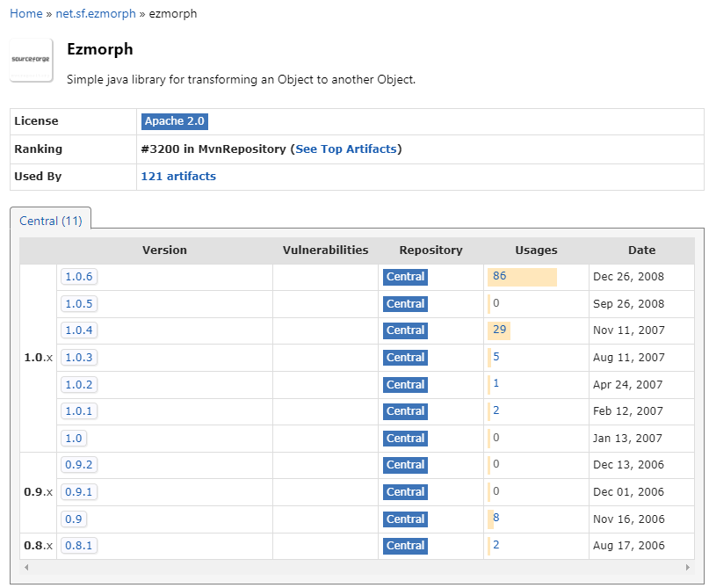This screenshot has width=709, height=588.
Task: Open version 1.0.2
Action: (79, 384)
